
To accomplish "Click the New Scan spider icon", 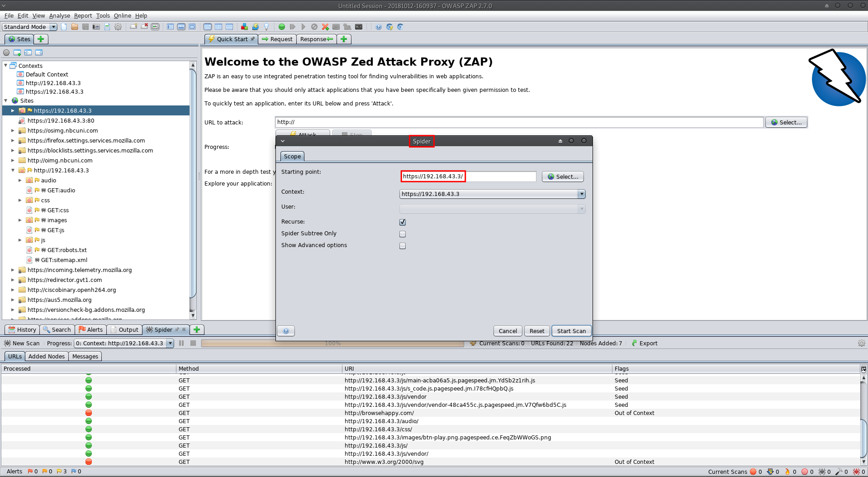I will point(22,343).
